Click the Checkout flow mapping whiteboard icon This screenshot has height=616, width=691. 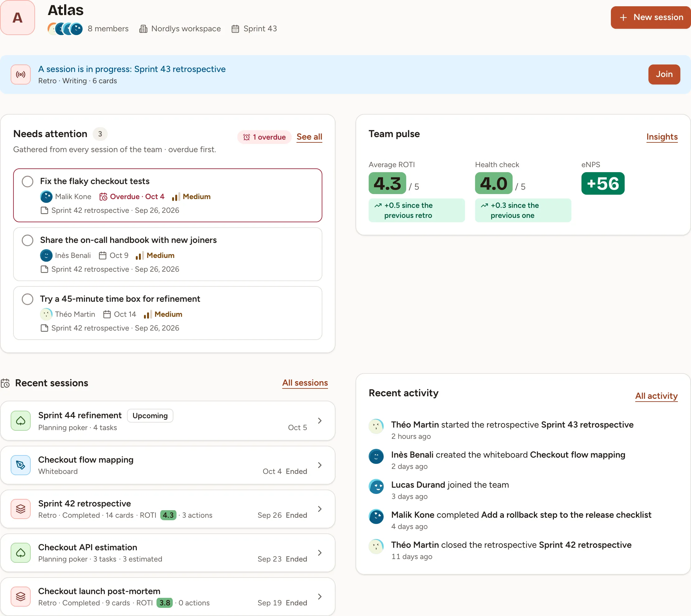(x=21, y=465)
